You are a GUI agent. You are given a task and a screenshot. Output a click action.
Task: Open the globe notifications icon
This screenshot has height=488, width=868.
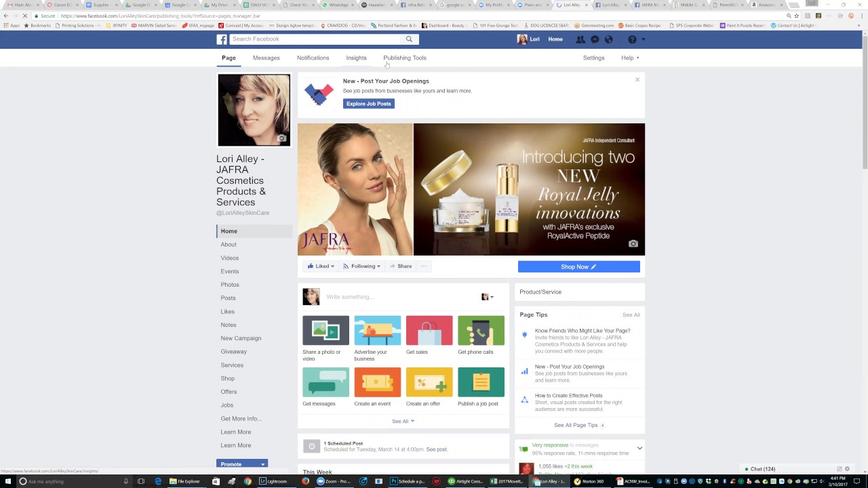click(608, 39)
